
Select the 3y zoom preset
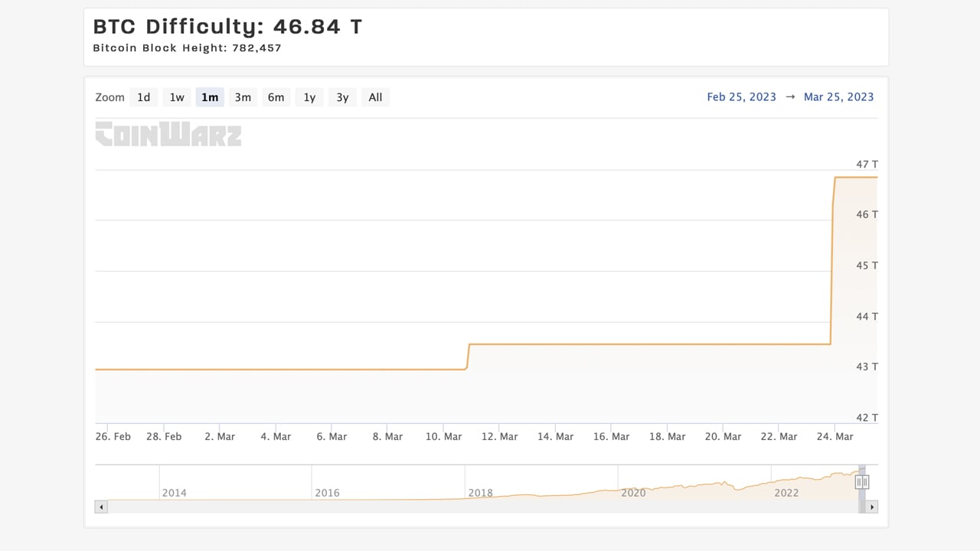click(x=341, y=97)
